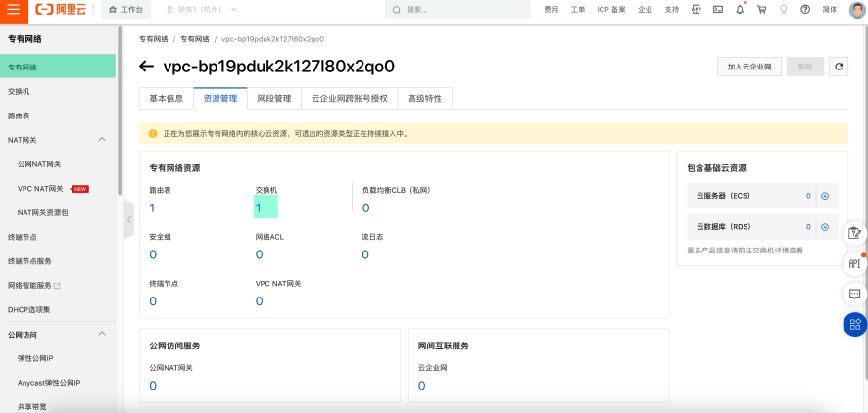Viewport: 868px width, 413px height.
Task: Switch to the 基本信息 tab
Action: coord(166,98)
